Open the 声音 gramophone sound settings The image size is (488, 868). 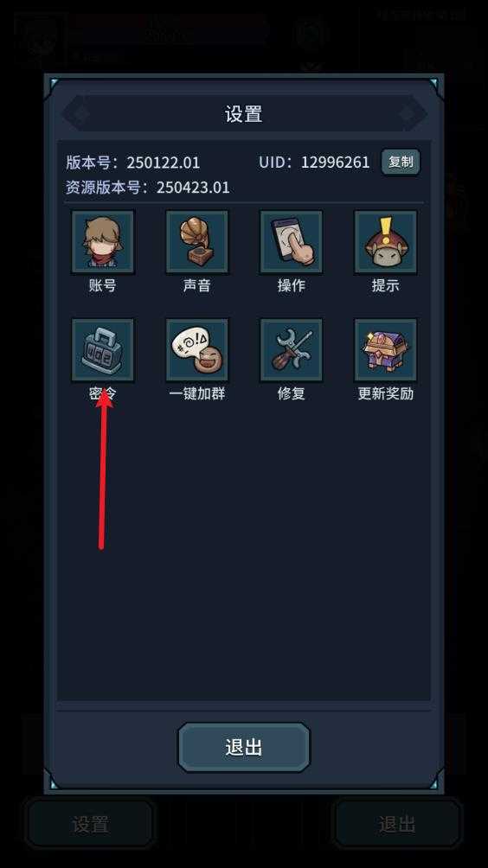(196, 242)
